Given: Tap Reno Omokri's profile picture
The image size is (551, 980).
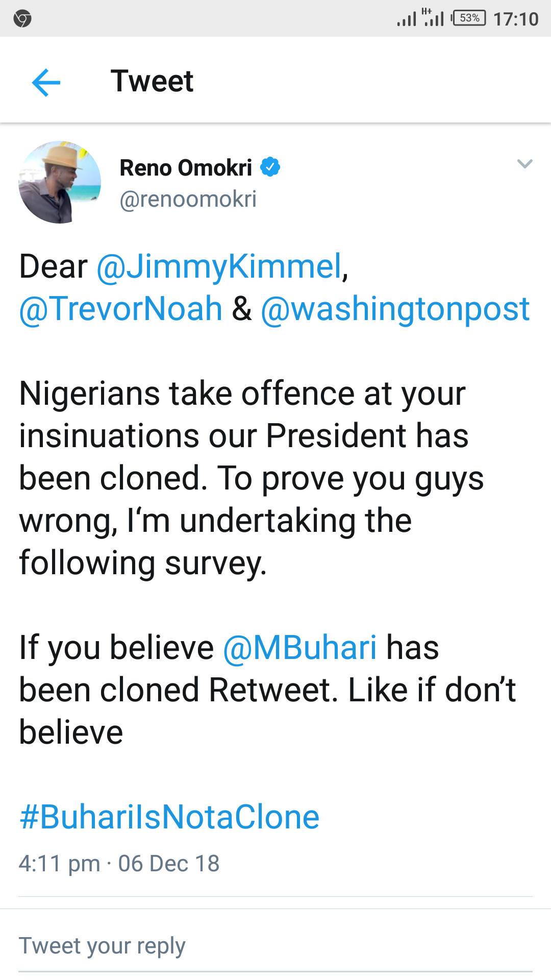Looking at the screenshot, I should coord(60,182).
